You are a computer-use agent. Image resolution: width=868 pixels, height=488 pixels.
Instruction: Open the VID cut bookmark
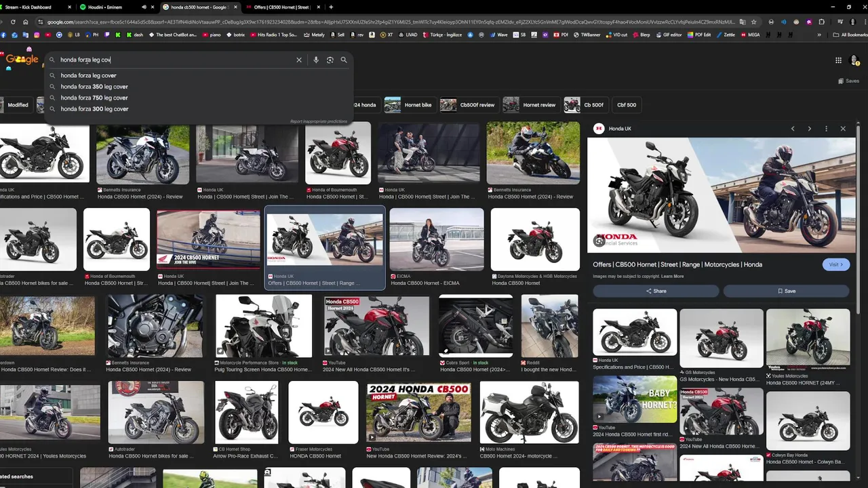(x=616, y=35)
